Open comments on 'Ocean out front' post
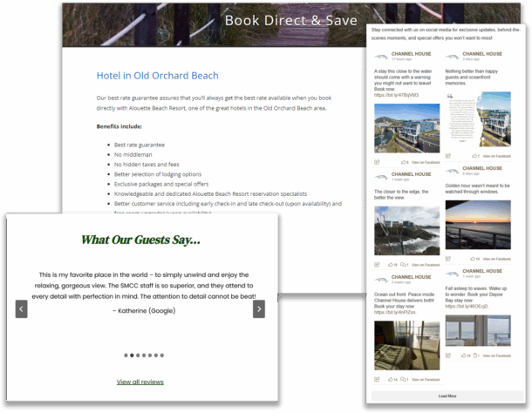Viewport: 532px width, 413px height. tap(405, 379)
